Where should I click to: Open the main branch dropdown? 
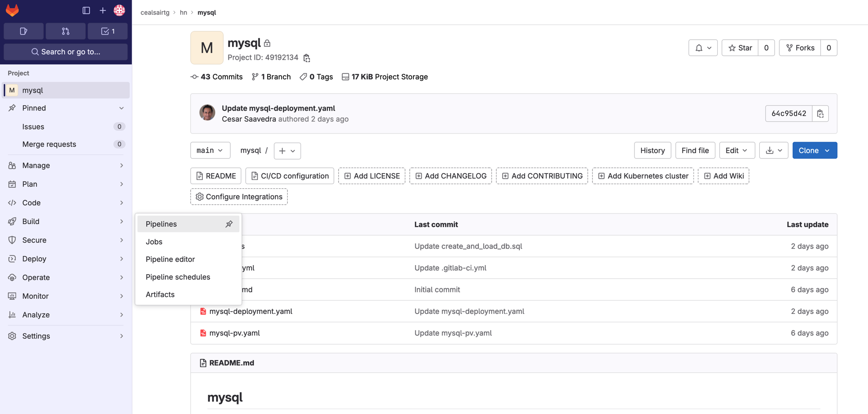(x=210, y=150)
